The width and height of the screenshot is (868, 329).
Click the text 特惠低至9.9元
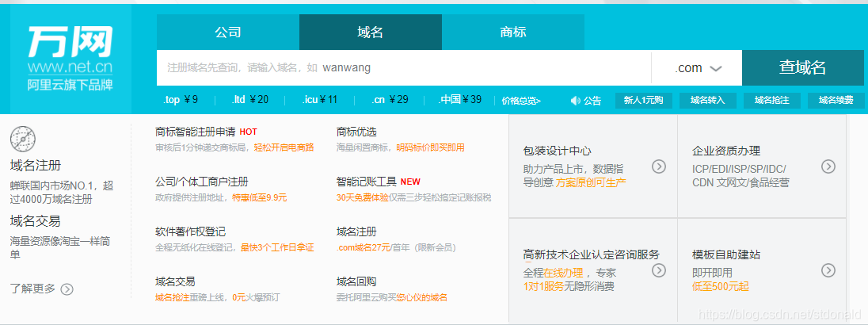[x=259, y=197]
